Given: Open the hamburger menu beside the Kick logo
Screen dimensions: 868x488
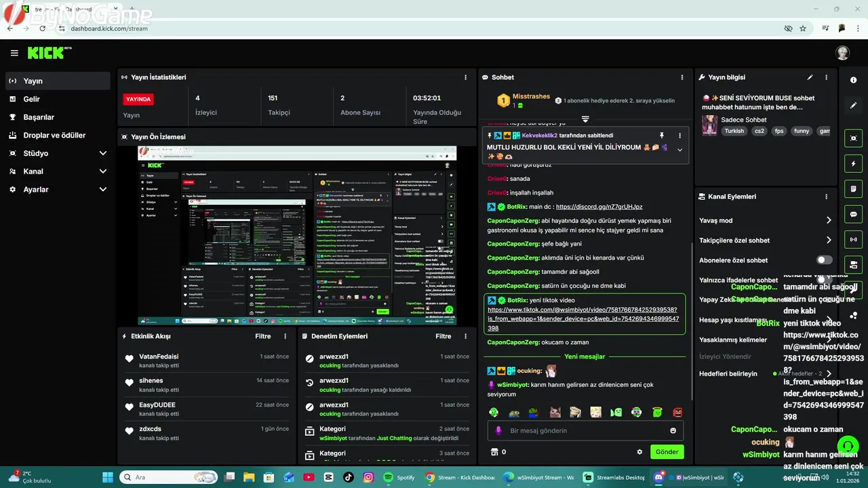Looking at the screenshot, I should [x=14, y=53].
